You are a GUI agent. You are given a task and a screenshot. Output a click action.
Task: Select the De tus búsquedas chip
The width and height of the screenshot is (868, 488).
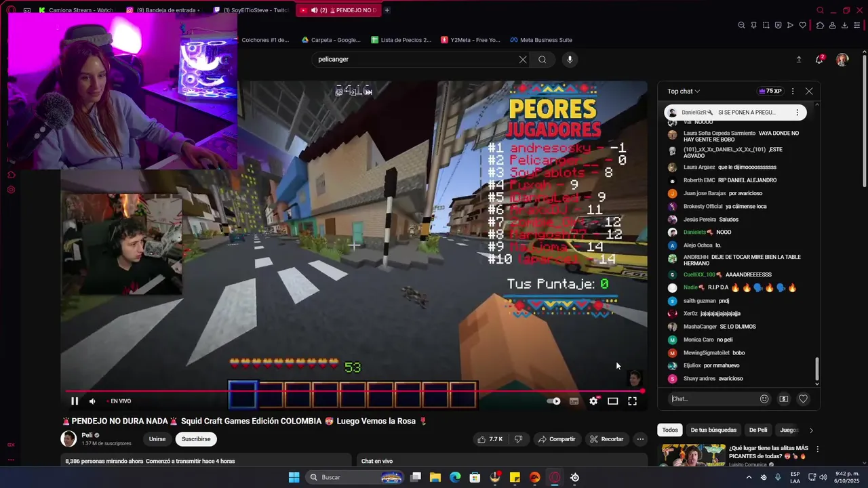coord(713,430)
